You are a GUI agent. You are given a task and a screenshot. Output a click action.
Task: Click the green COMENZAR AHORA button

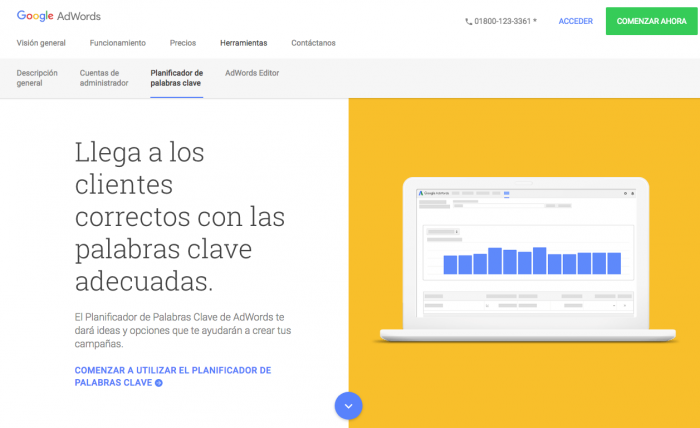coord(651,21)
